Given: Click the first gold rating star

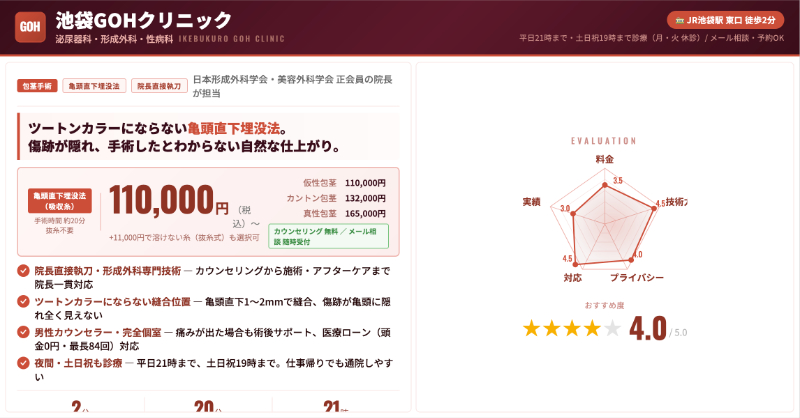Looking at the screenshot, I should pos(532,328).
